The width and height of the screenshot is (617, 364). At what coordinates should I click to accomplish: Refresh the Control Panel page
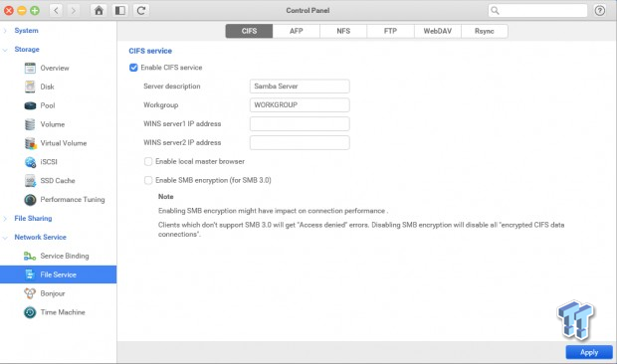pyautogui.click(x=141, y=10)
